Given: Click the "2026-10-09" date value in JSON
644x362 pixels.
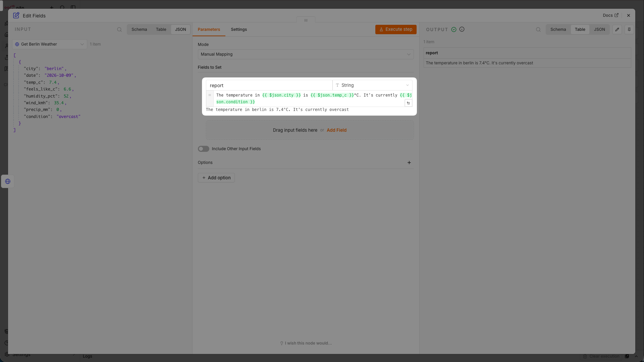Looking at the screenshot, I should (x=59, y=75).
